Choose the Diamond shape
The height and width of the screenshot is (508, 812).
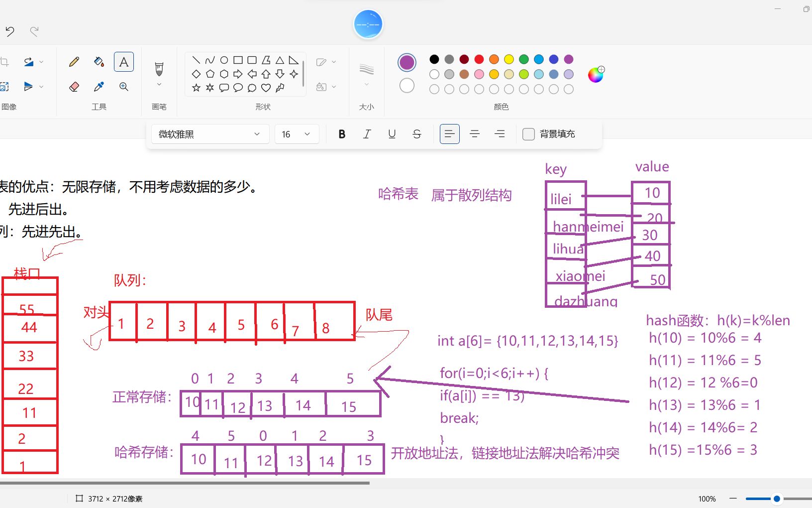[196, 74]
